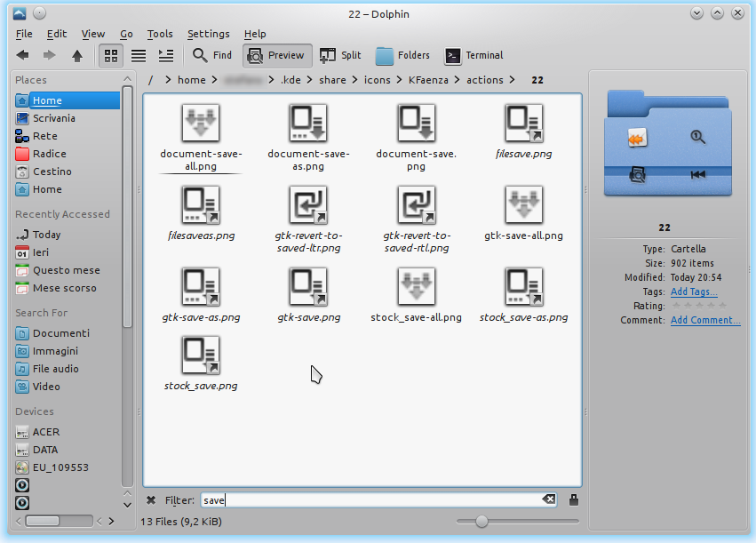The image size is (756, 543).
Task: Open the Tools menu
Action: (x=160, y=34)
